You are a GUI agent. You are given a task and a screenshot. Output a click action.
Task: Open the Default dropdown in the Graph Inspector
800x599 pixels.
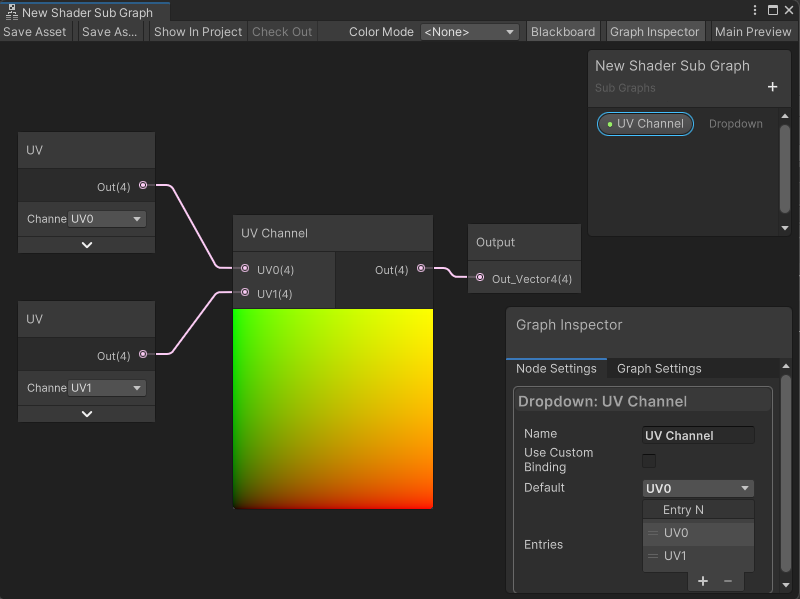(697, 488)
